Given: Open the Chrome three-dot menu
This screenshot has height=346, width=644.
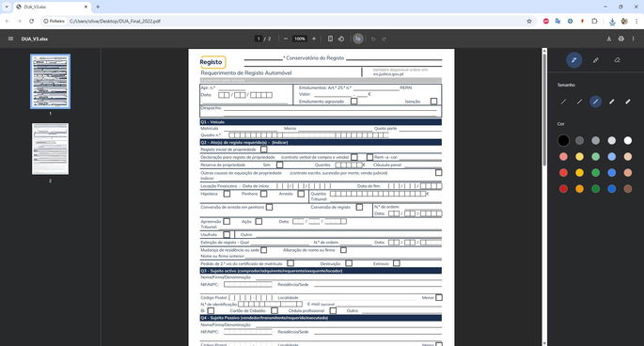Looking at the screenshot, I should (x=636, y=21).
